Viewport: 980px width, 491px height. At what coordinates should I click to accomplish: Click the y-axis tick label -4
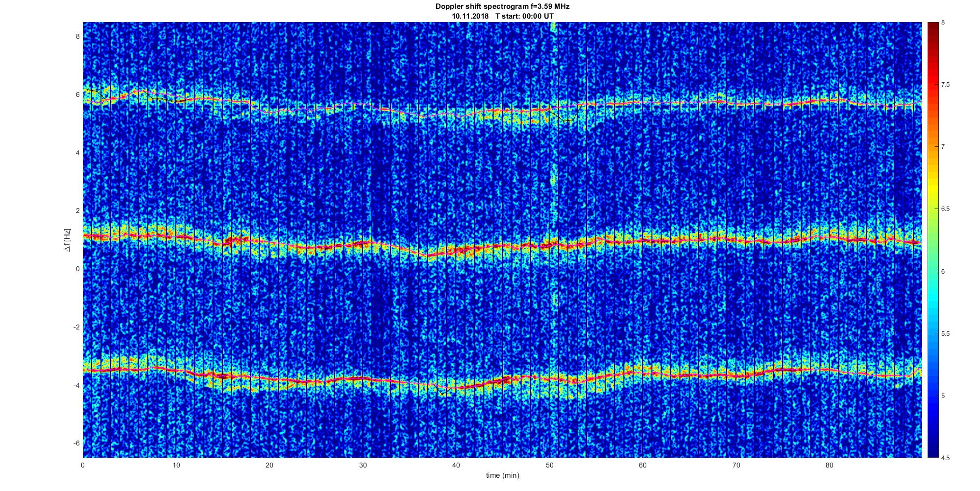(76, 385)
